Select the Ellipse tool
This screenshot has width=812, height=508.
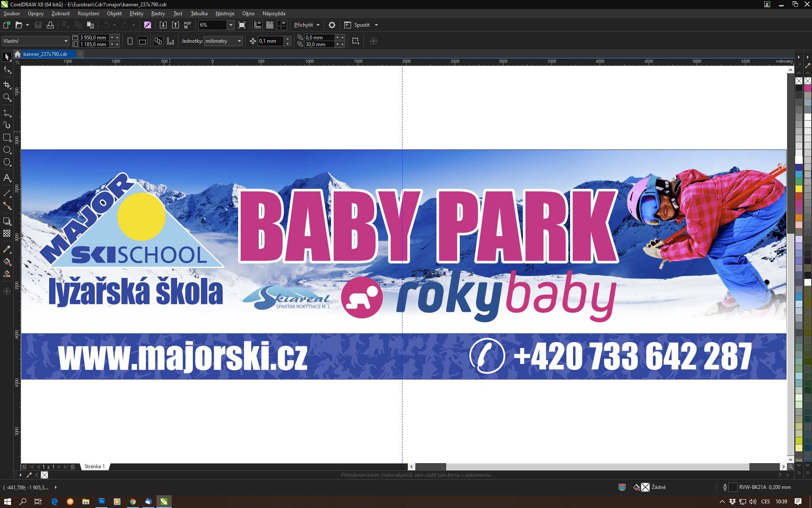point(7,150)
